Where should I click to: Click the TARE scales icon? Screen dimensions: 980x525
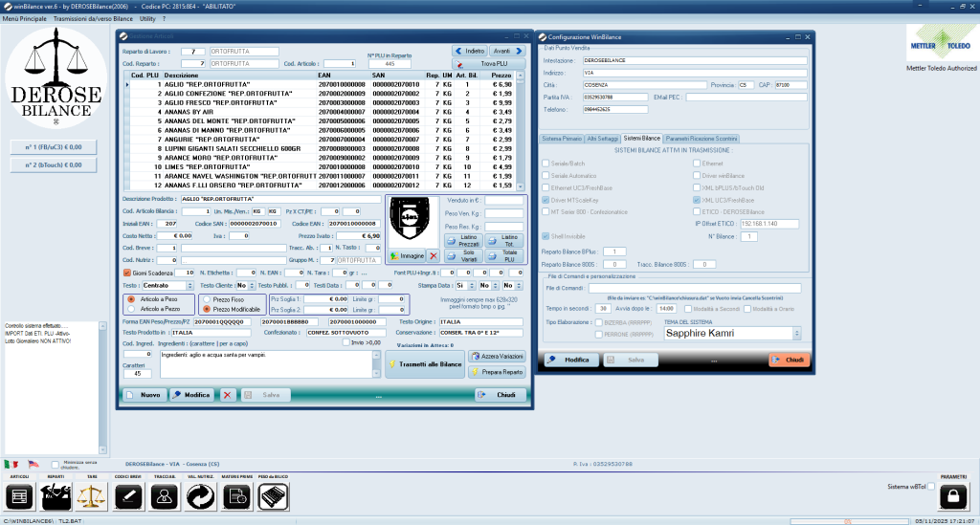(x=92, y=496)
